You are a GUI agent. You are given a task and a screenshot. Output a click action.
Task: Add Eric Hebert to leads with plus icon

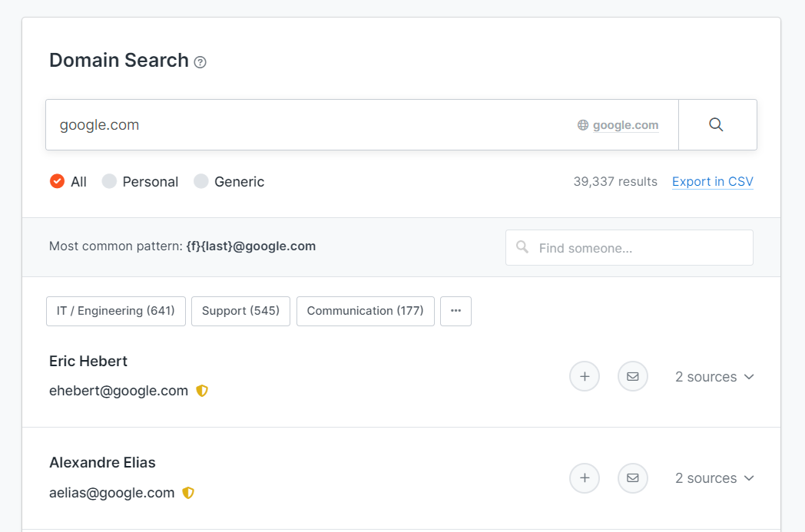[585, 377]
